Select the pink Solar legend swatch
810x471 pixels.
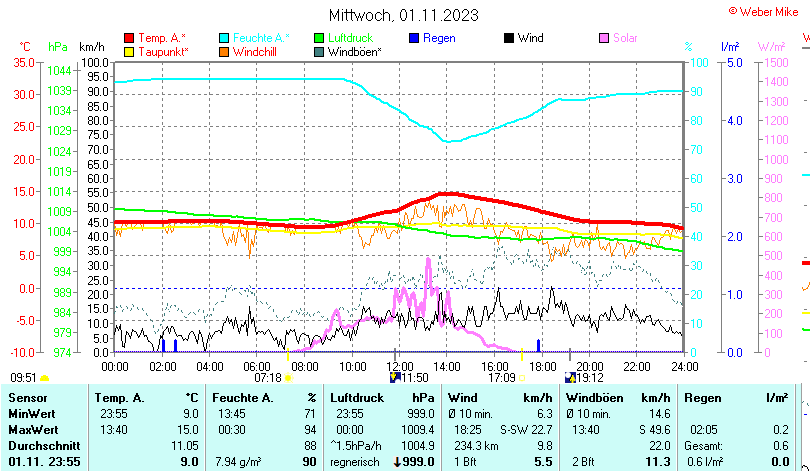point(604,38)
